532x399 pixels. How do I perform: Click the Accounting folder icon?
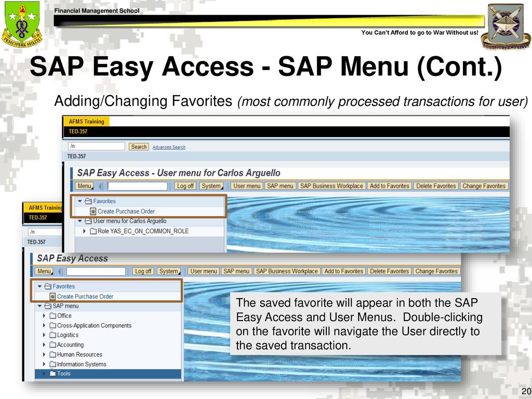(x=52, y=345)
